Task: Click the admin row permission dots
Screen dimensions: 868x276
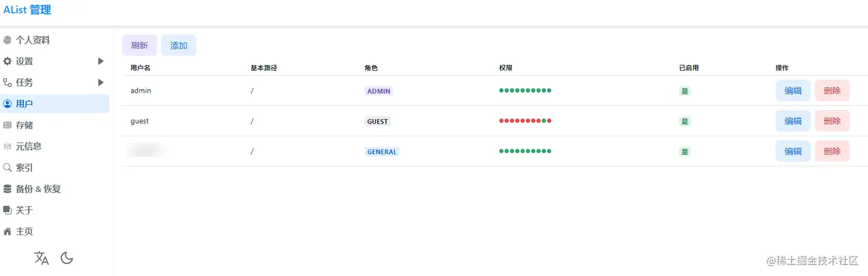Action: click(525, 91)
